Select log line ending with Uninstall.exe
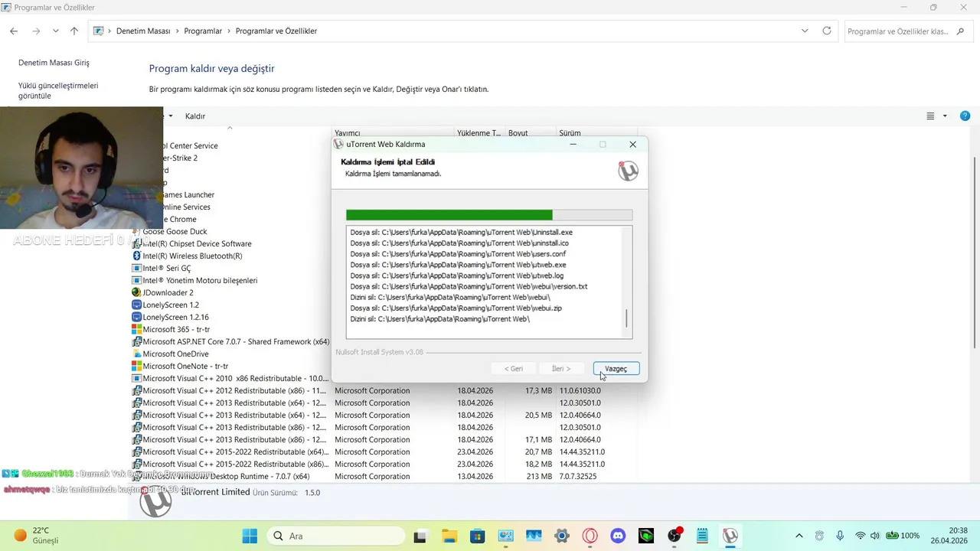980x551 pixels. [461, 232]
